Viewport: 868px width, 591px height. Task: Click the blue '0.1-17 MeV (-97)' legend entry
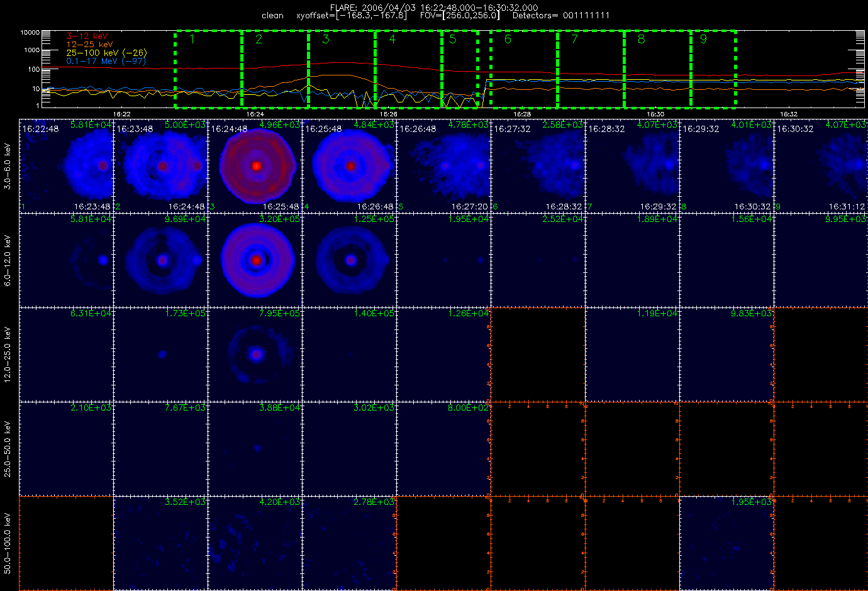click(x=106, y=61)
